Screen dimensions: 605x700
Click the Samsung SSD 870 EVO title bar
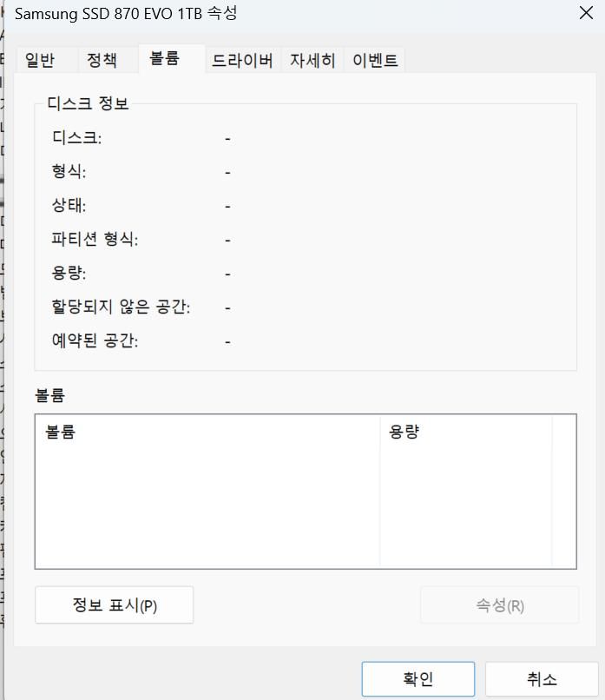tap(260, 13)
